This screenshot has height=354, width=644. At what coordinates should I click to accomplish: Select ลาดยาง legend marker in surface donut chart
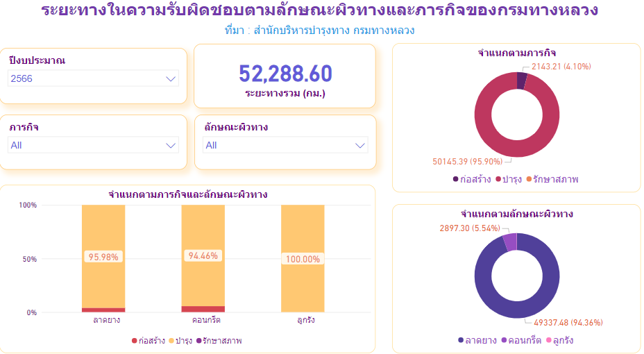[461, 340]
